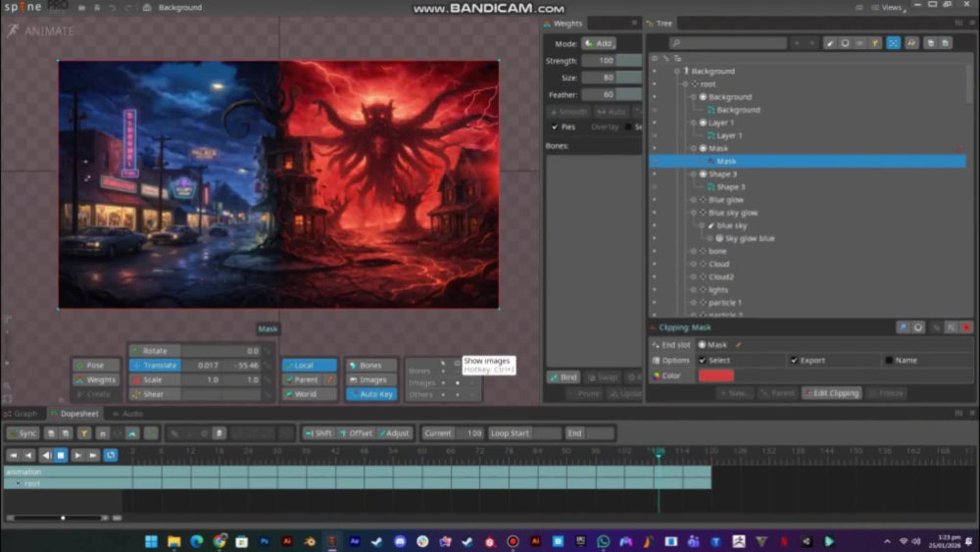This screenshot has height=552, width=980.
Task: Switch to the Graph tab
Action: tap(21, 413)
